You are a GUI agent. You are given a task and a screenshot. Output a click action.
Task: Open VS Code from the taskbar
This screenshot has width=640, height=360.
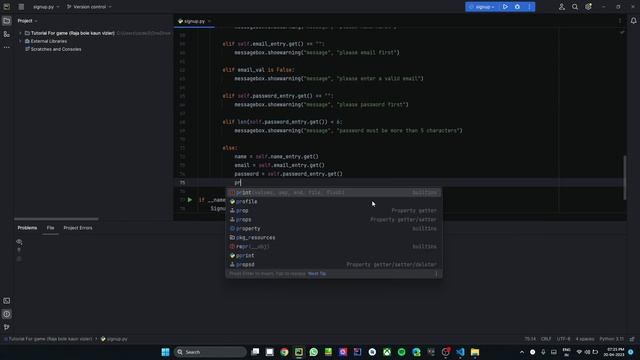coord(460,352)
